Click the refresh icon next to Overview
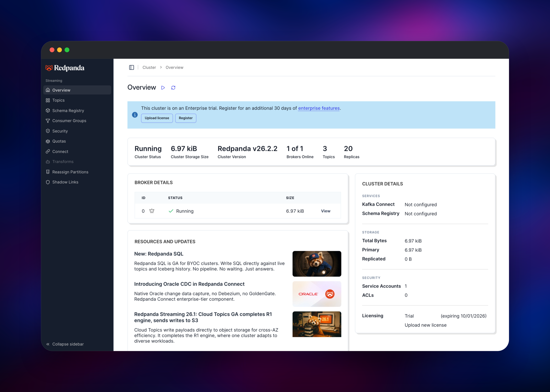Screen dimensions: 550x392 point(173,88)
